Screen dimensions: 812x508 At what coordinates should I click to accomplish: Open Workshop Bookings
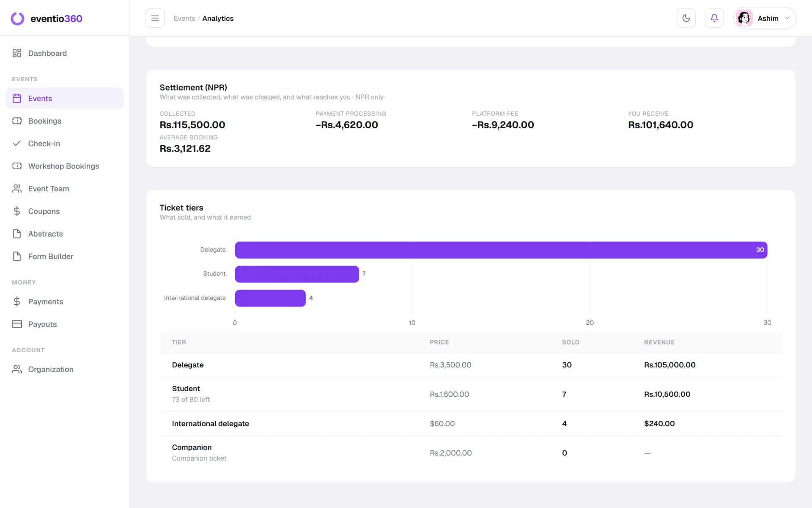pyautogui.click(x=65, y=166)
